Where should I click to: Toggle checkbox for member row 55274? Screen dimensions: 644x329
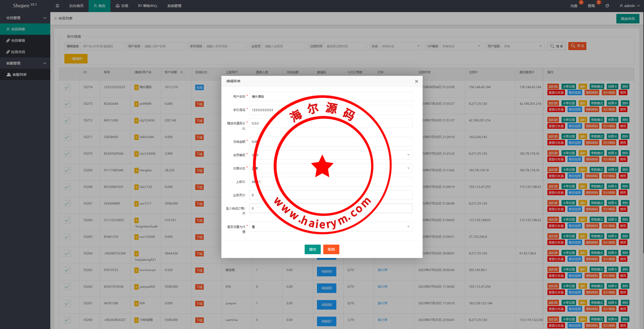tap(67, 87)
